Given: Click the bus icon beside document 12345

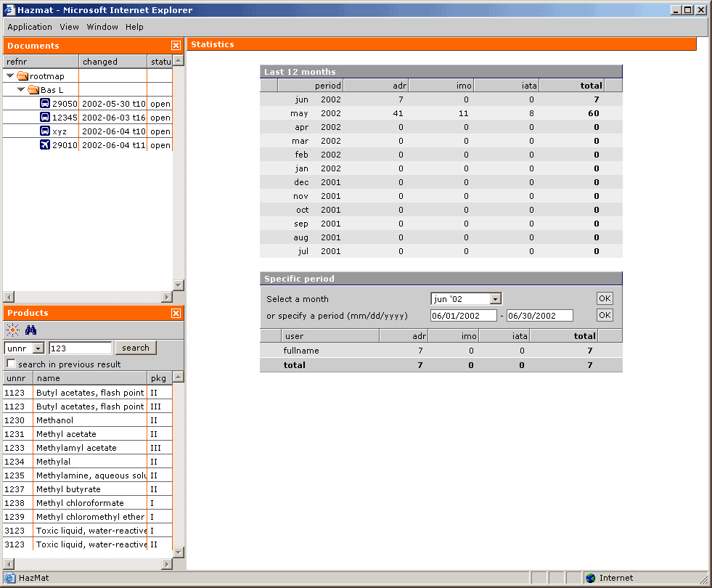Looking at the screenshot, I should click(45, 118).
